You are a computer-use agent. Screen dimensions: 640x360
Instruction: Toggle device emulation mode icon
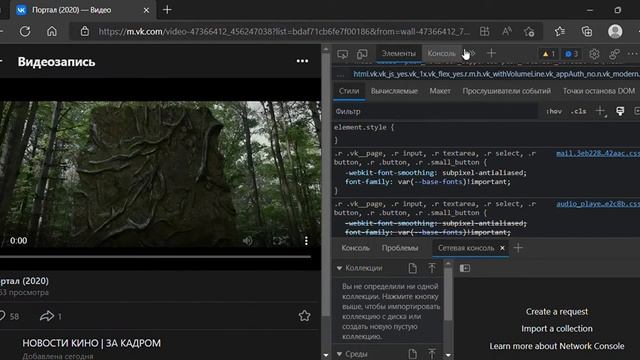tap(362, 53)
